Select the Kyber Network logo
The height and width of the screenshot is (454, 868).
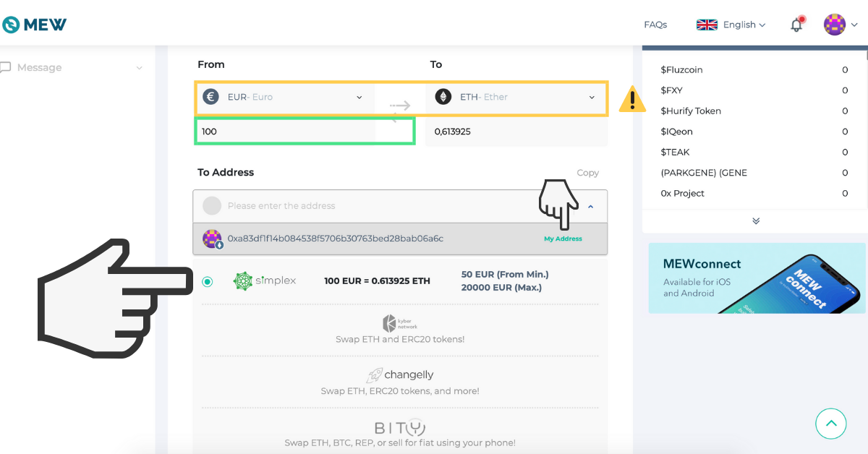pos(400,322)
